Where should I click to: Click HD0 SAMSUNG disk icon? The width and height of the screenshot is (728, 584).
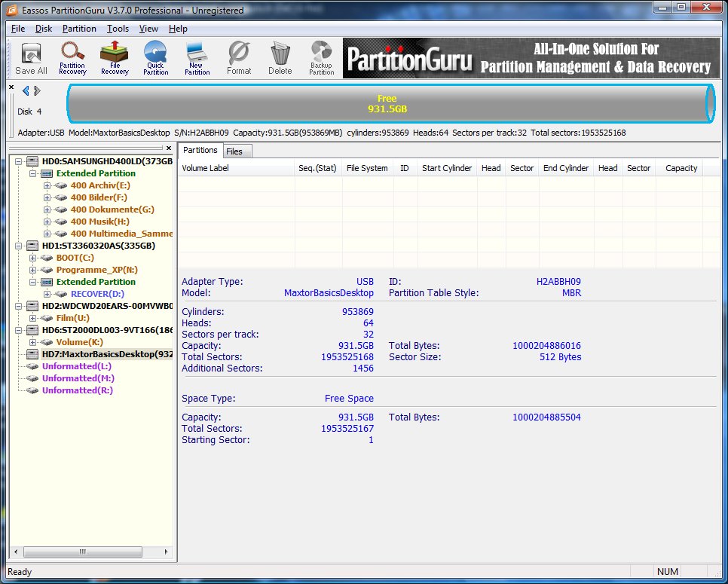(32, 161)
